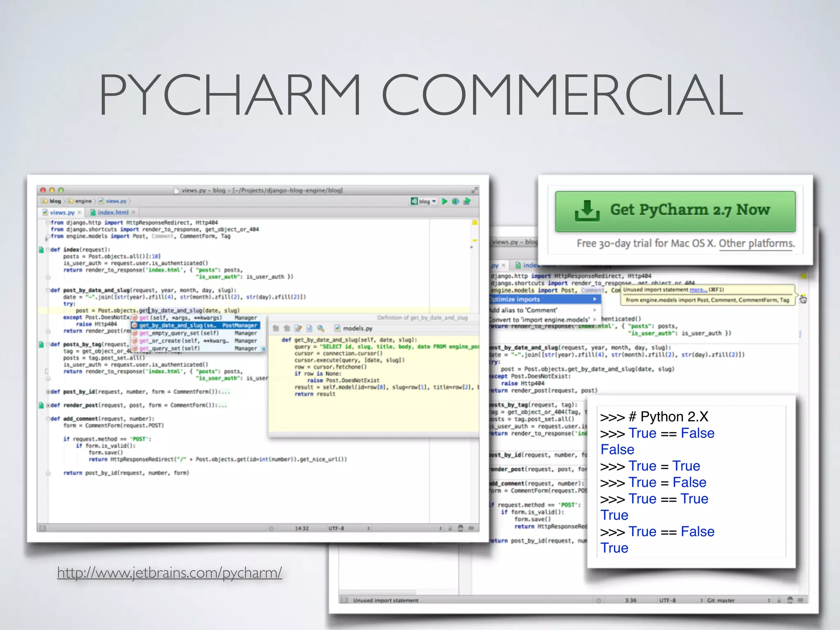Click the green gutter icon beside 'def index'
840x630 pixels.
(x=41, y=249)
